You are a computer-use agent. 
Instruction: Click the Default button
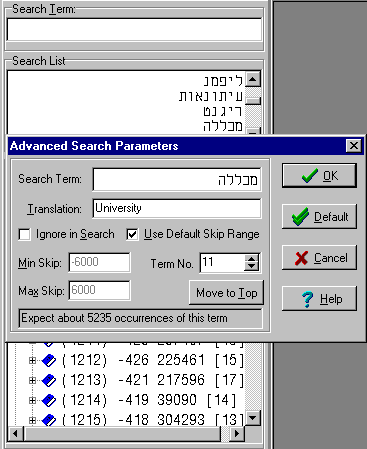click(319, 216)
